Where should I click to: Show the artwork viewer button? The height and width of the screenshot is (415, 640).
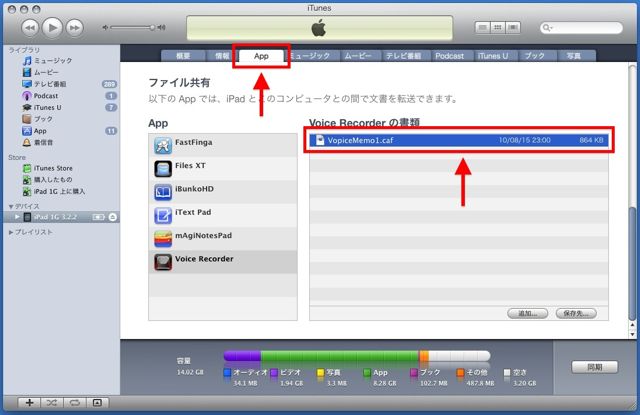click(x=97, y=403)
